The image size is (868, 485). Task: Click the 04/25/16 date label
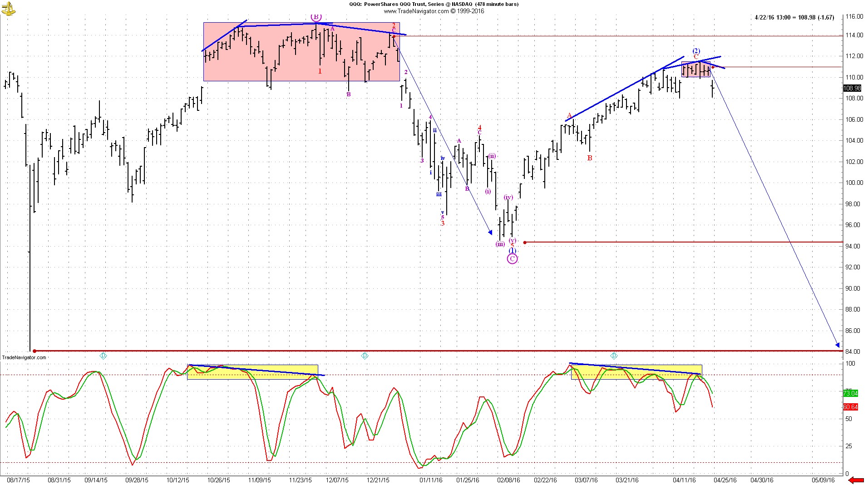click(x=725, y=480)
